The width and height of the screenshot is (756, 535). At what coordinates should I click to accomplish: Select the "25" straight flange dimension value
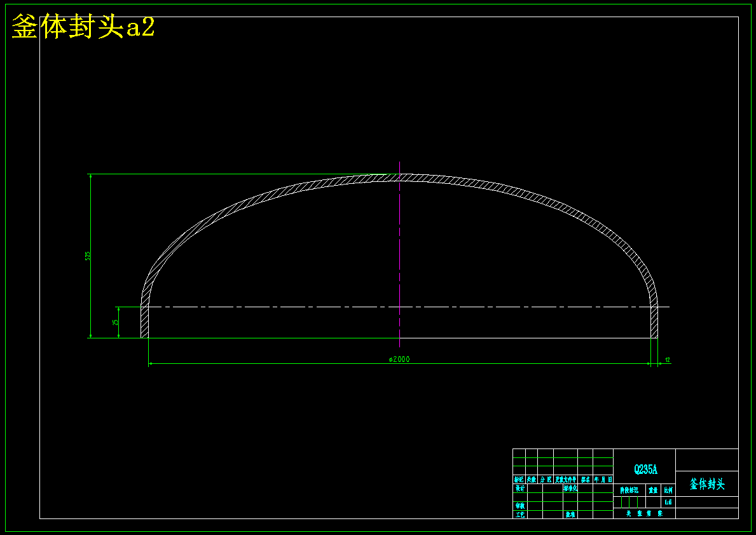click(x=116, y=323)
